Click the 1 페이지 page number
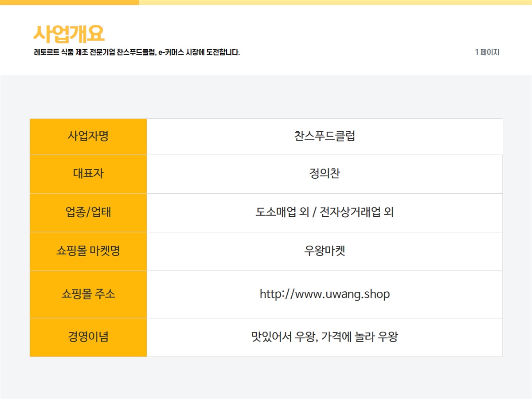Viewport: 532px width, 399px height. click(x=487, y=52)
